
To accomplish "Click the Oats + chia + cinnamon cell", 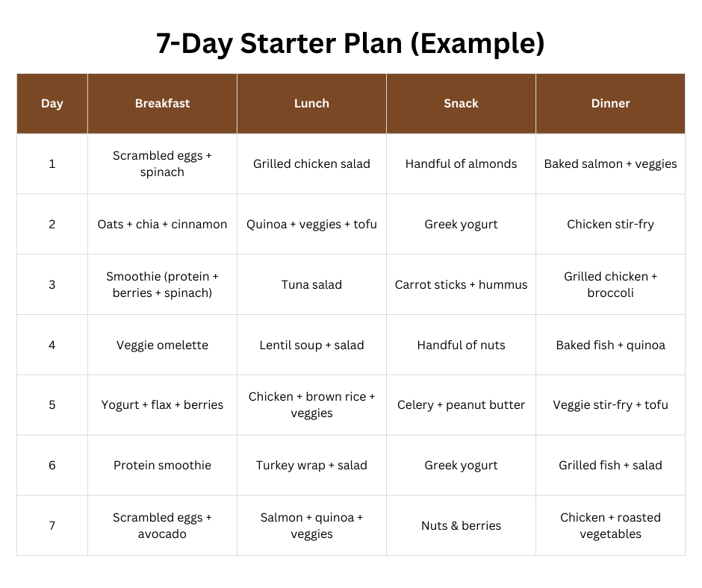I will [x=162, y=224].
